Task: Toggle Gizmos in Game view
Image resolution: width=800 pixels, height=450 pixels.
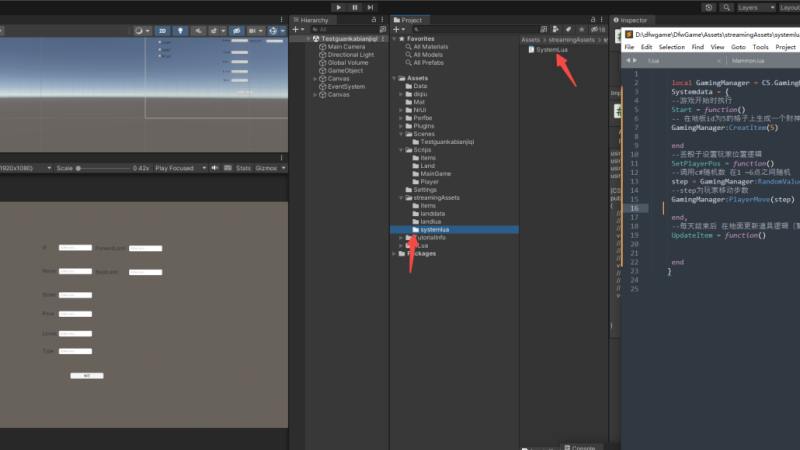Action: (x=266, y=168)
